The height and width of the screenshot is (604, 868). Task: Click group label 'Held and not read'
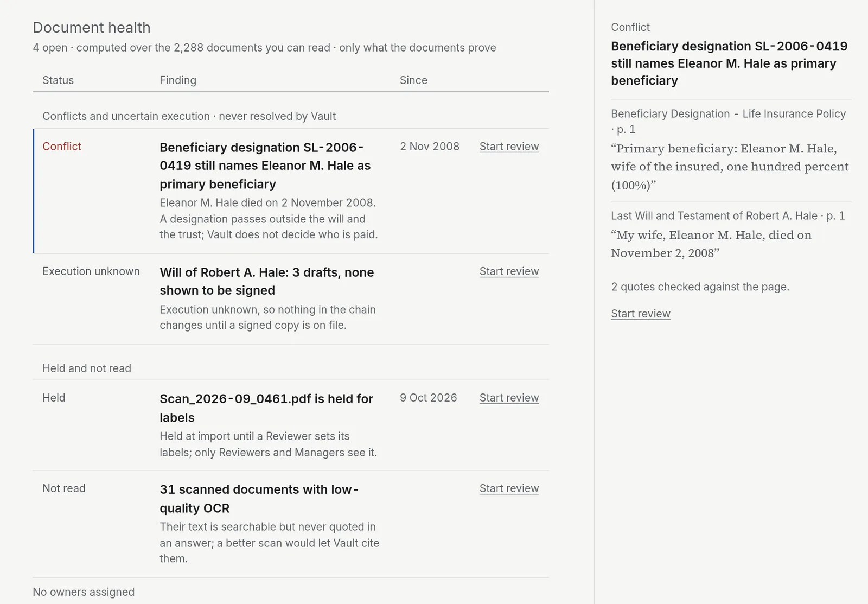click(x=87, y=368)
